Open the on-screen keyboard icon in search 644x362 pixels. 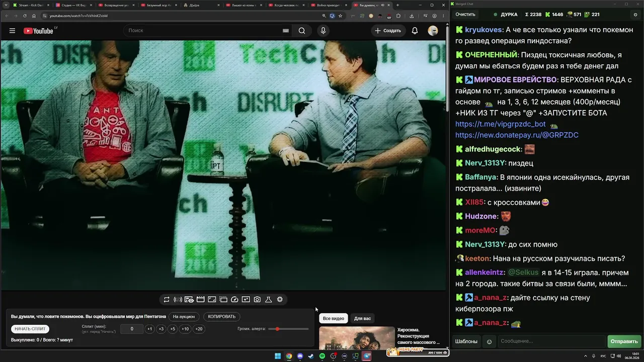point(286,31)
